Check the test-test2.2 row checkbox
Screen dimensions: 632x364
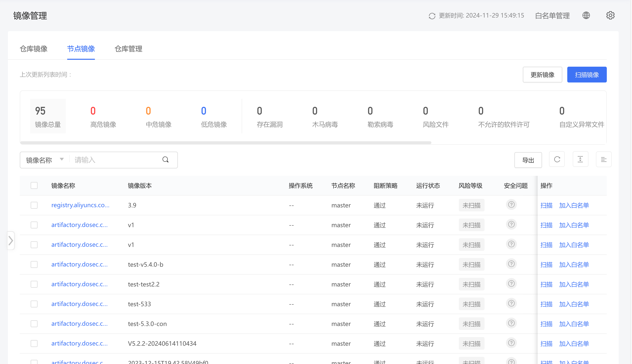pyautogui.click(x=34, y=284)
